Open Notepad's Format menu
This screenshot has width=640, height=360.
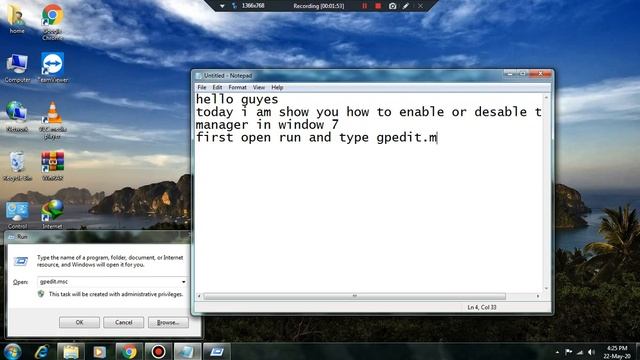point(237,87)
